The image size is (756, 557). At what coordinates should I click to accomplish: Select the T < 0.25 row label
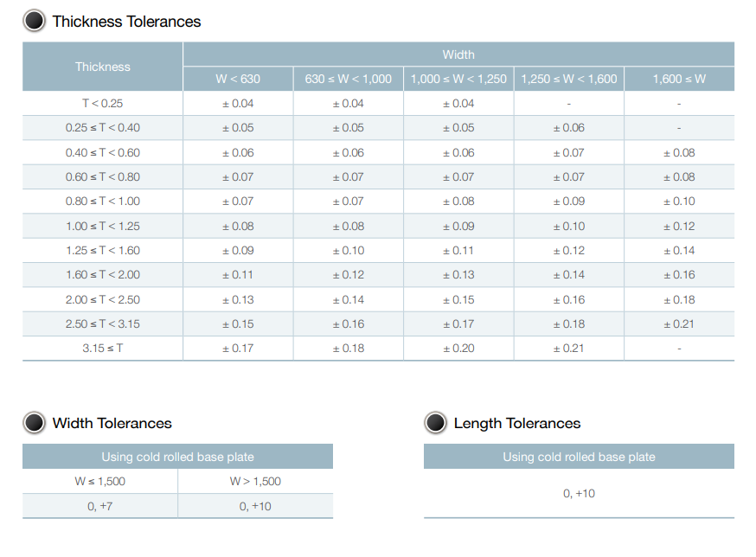(x=103, y=103)
